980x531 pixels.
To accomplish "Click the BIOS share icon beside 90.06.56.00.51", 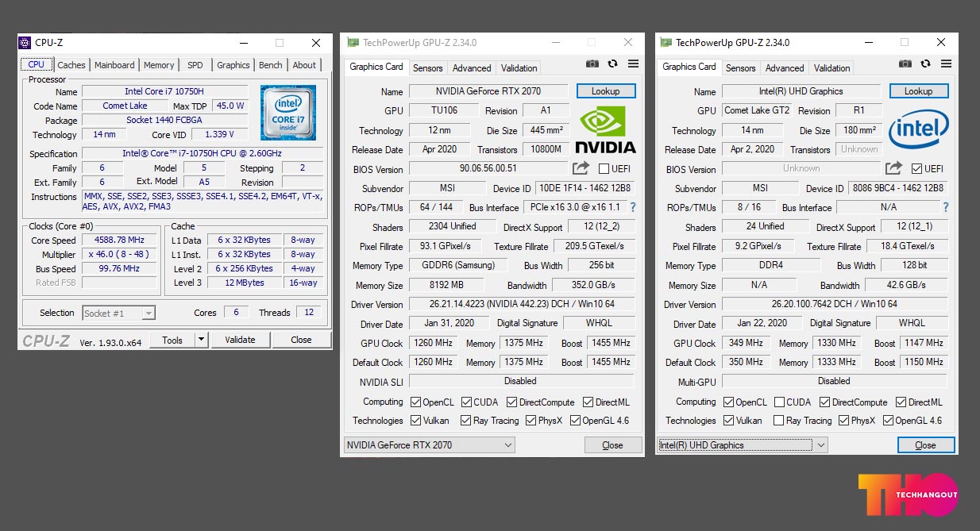I will pyautogui.click(x=581, y=168).
